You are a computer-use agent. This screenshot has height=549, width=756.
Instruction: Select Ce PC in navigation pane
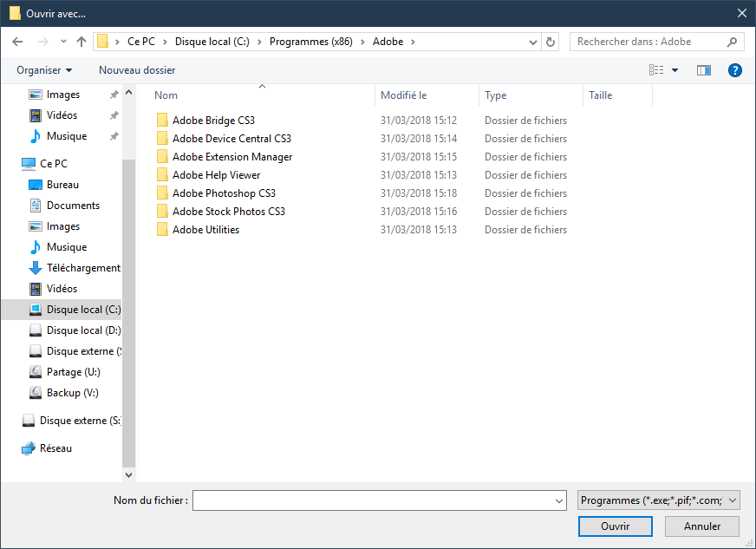[x=54, y=164]
